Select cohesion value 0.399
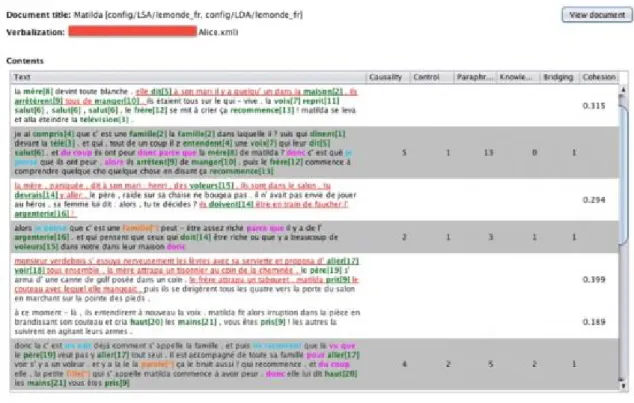Screen dimensions: 634x403 pos(594,280)
